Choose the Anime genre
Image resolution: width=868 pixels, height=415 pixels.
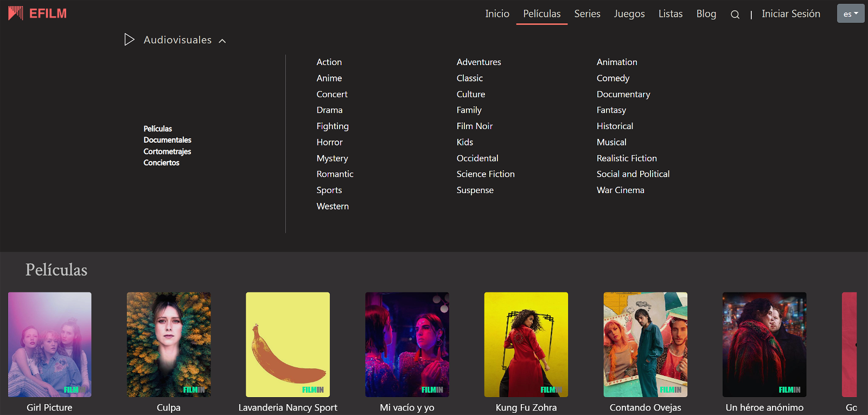click(329, 78)
